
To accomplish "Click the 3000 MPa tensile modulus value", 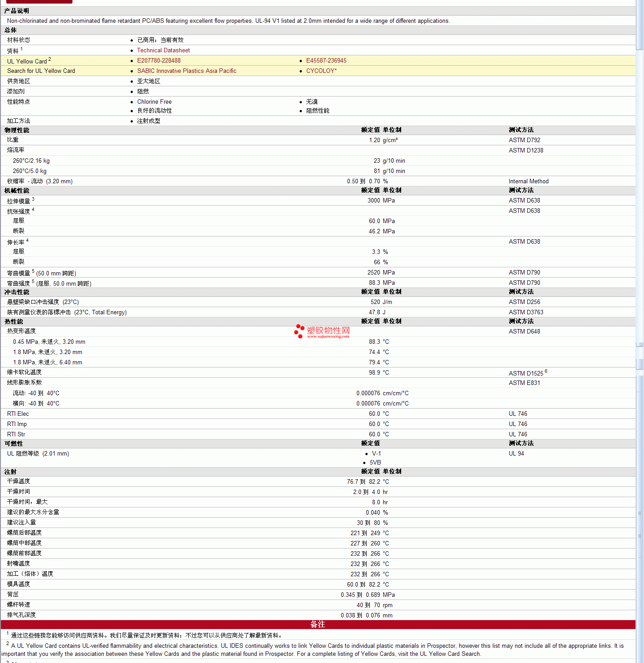I will 381,201.
